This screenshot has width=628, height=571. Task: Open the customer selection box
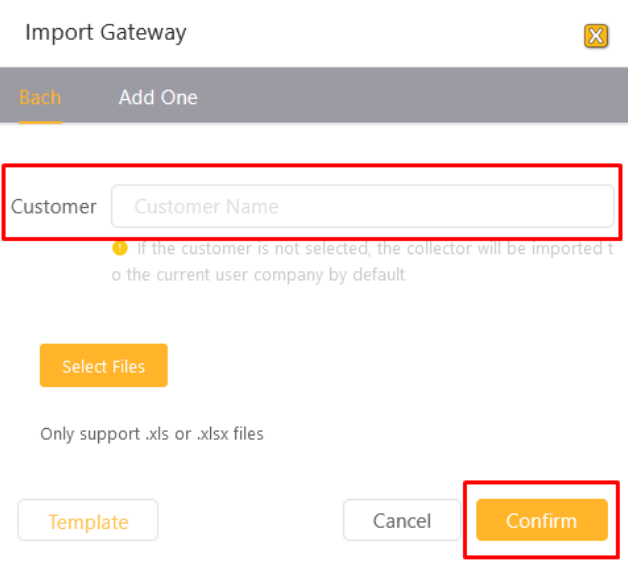[x=362, y=206]
